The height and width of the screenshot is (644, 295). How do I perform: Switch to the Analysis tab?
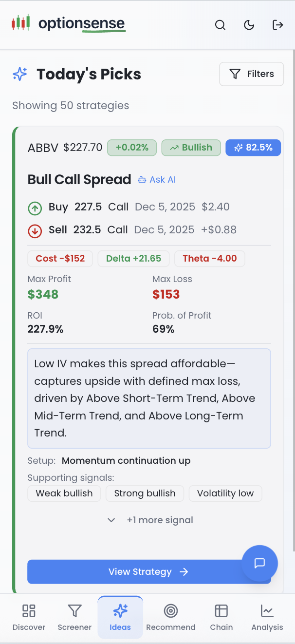[267, 617]
